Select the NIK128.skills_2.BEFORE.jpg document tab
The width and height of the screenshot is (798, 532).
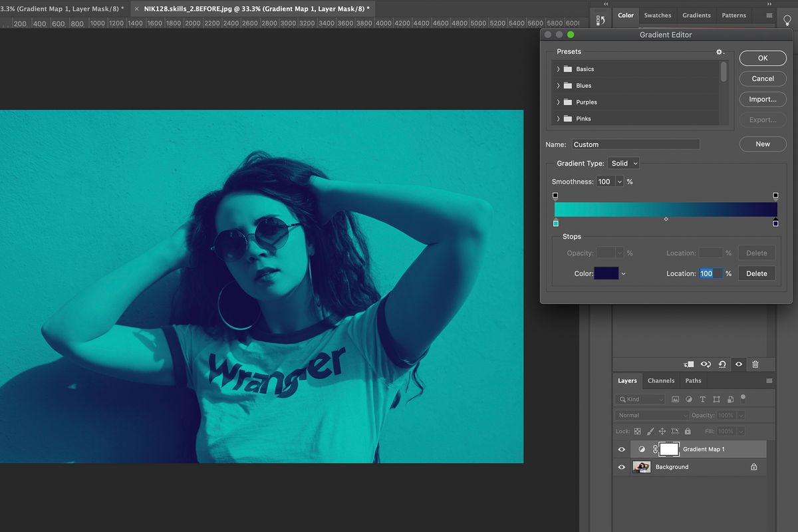(x=256, y=9)
